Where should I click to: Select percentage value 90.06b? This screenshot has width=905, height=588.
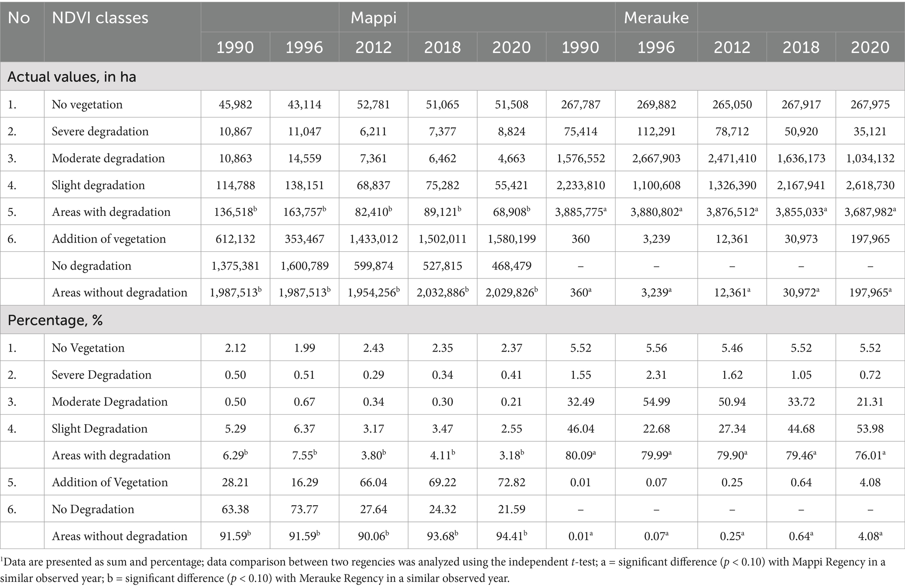point(373,535)
